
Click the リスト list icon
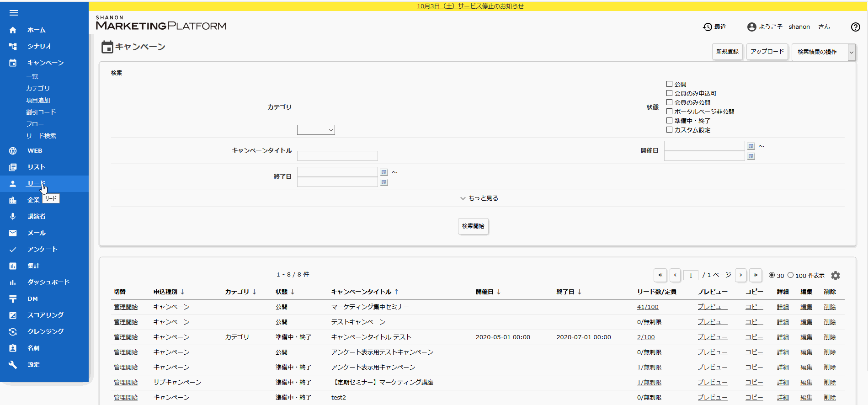(13, 167)
